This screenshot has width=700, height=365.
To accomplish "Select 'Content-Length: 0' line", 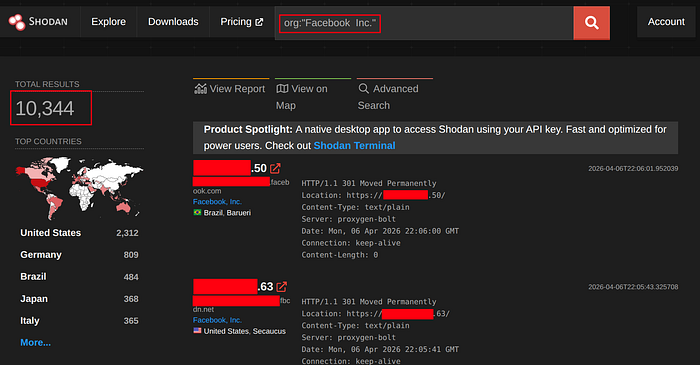I will (x=340, y=255).
